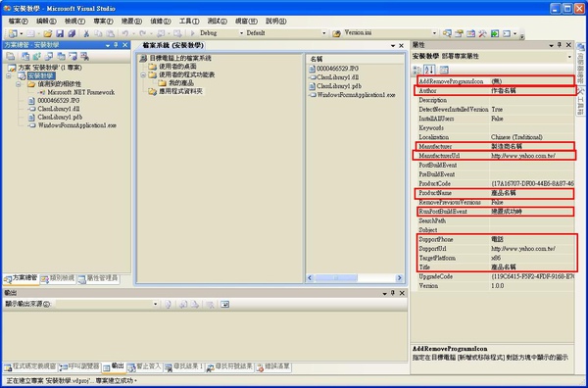This screenshot has height=388, width=588.
Task: Click the Command Window toolbar icon
Action: pyautogui.click(x=507, y=33)
